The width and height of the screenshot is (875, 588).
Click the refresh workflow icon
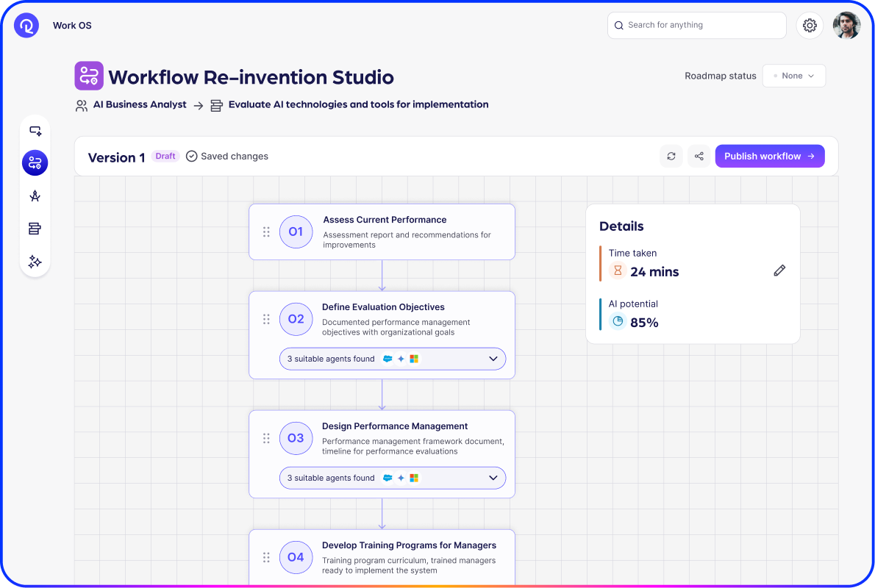tap(671, 156)
